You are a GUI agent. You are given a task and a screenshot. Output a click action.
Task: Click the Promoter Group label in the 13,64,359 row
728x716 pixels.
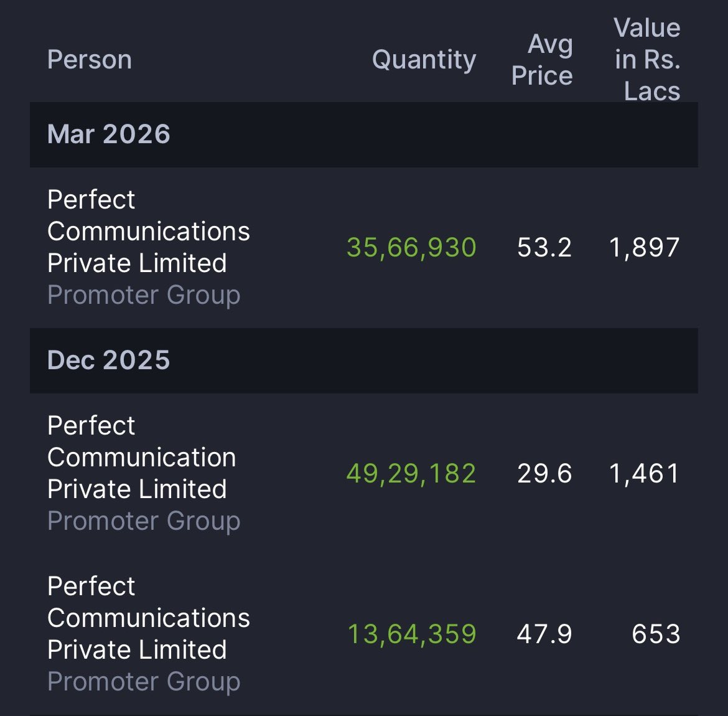[x=144, y=682]
